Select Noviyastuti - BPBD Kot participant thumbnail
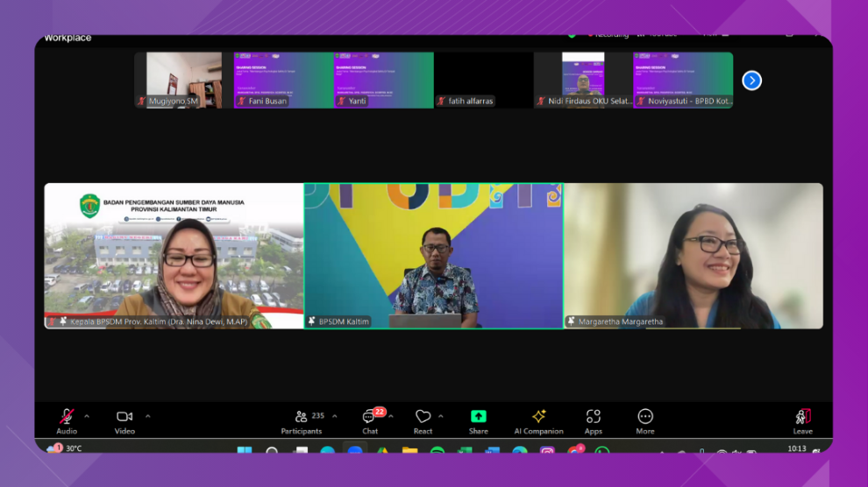Image resolution: width=868 pixels, height=487 pixels. tap(683, 81)
